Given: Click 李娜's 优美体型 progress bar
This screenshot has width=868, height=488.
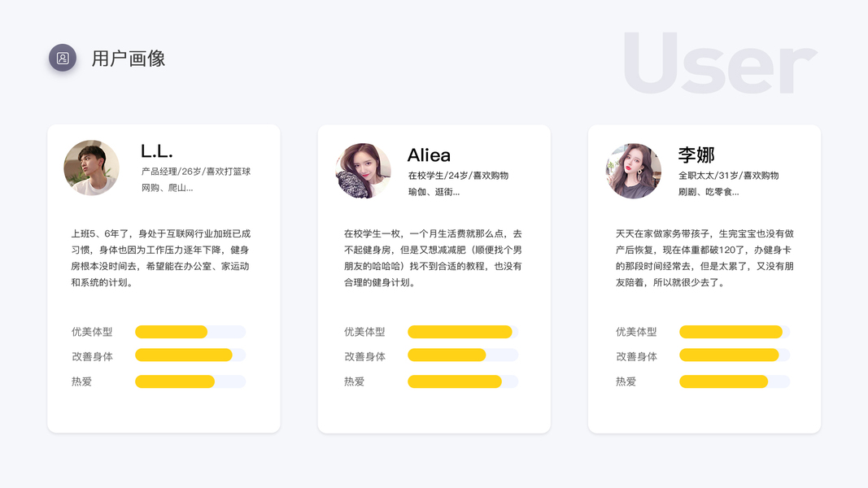Looking at the screenshot, I should click(734, 332).
